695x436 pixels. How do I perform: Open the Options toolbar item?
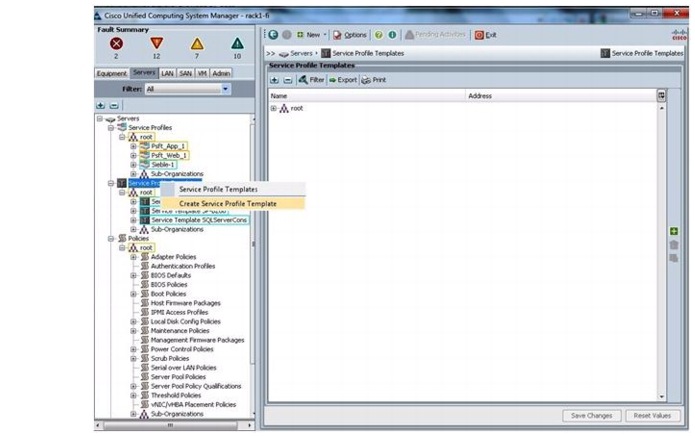[350, 35]
